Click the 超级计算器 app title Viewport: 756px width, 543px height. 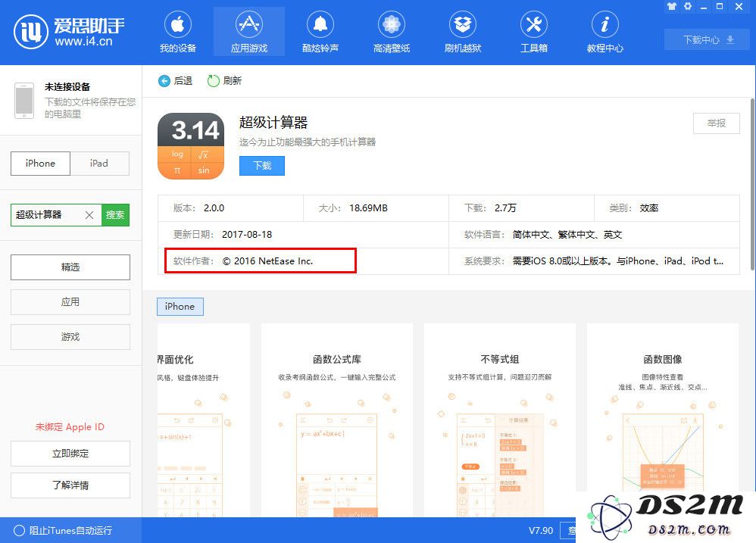273,123
